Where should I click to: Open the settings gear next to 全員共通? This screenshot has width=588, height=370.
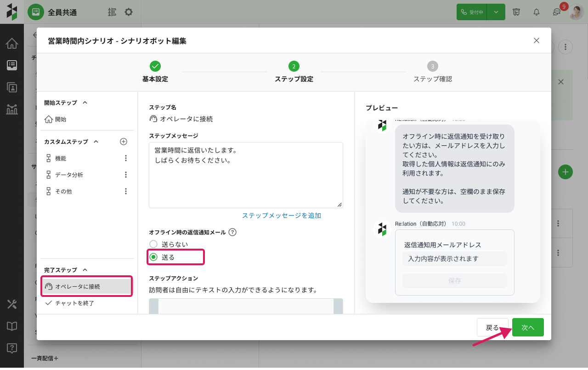[129, 12]
